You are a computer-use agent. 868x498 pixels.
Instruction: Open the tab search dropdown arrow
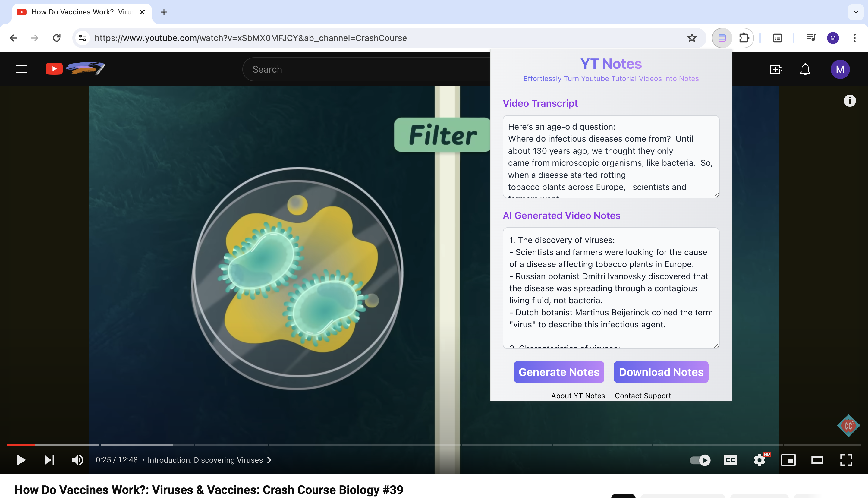pos(856,12)
